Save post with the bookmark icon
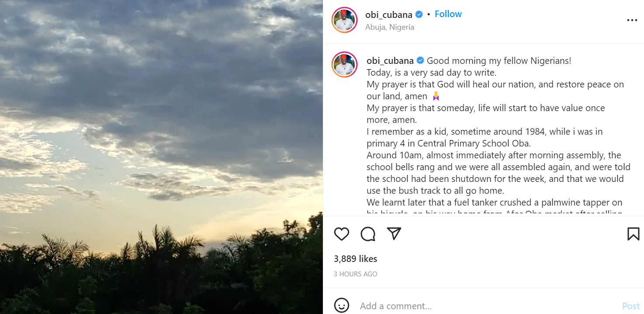This screenshot has height=314, width=644. [x=633, y=234]
